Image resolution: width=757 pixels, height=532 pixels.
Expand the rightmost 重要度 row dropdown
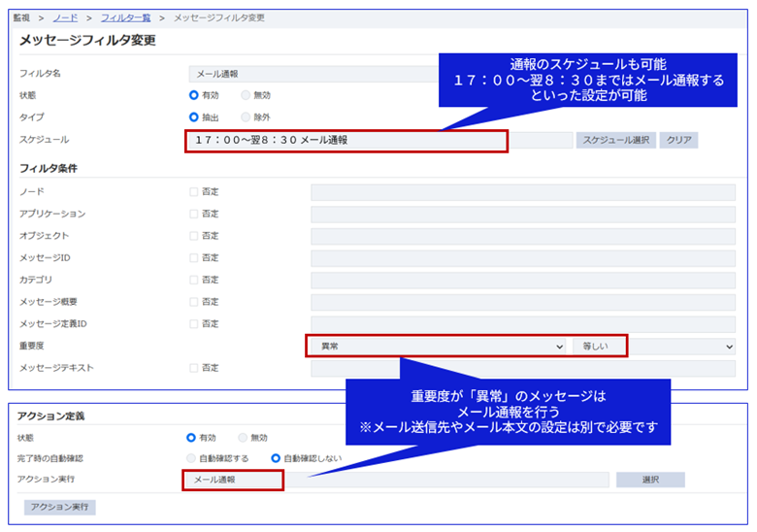[x=684, y=346]
